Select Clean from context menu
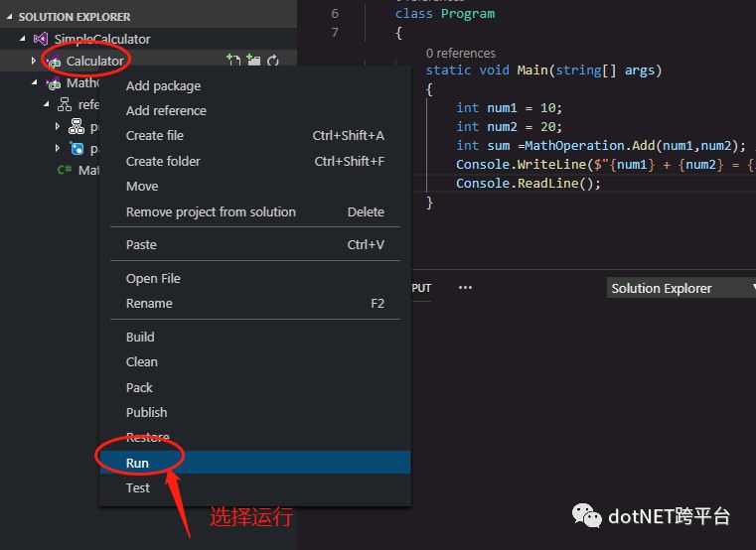756x550 pixels. 255,362
